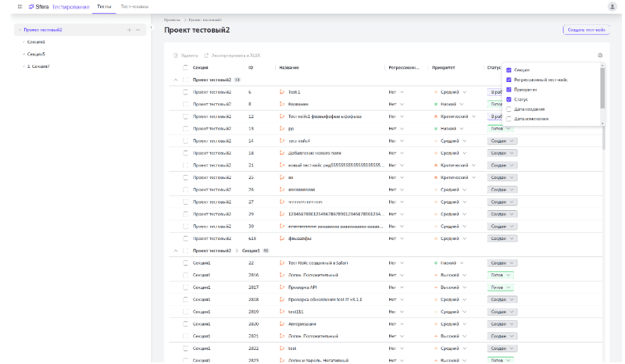Open the apps grid menu icon
This screenshot has height=364, width=625.
point(20,6)
